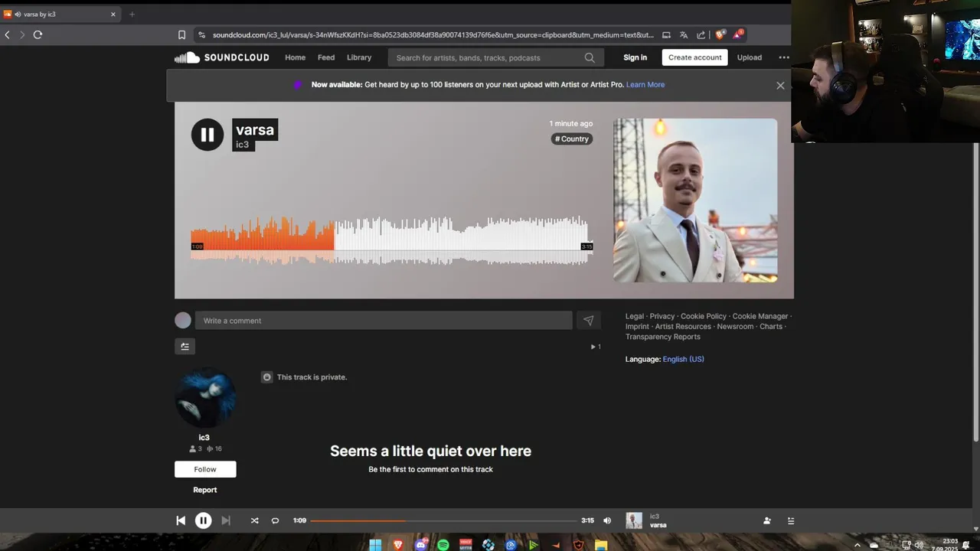Viewport: 980px width, 551px height.
Task: Skip to previous track in the player bar
Action: coord(181,520)
